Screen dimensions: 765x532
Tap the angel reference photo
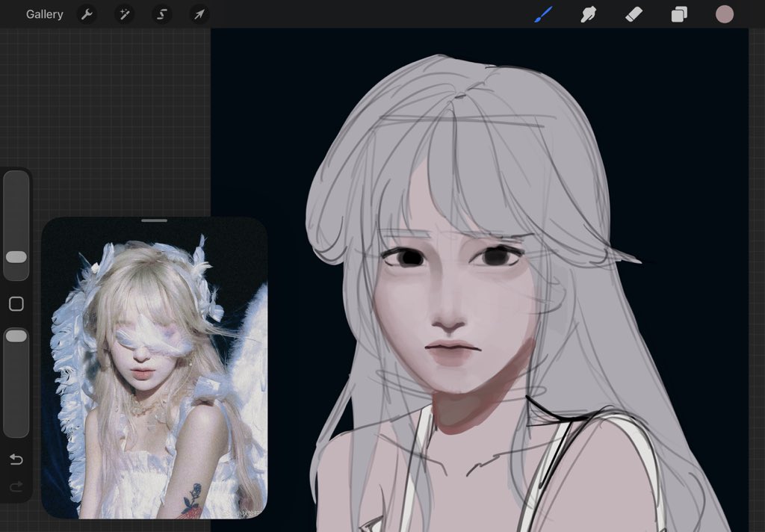(154, 370)
